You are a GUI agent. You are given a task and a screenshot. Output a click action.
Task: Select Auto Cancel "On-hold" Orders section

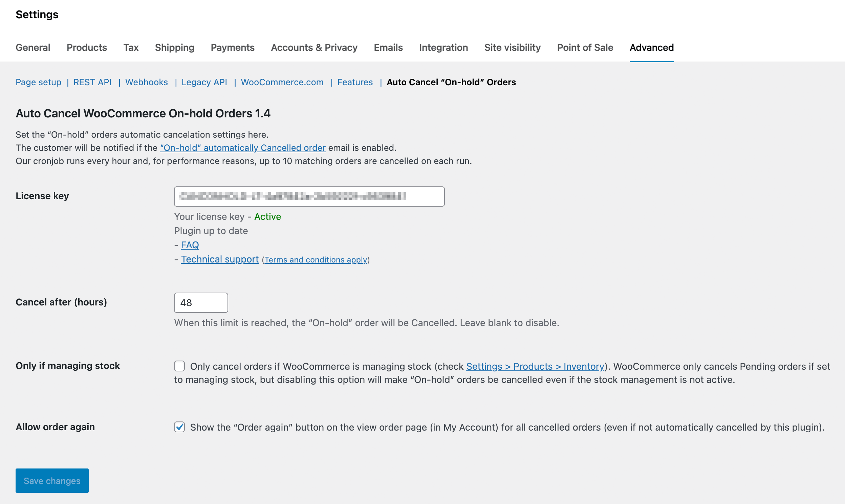point(451,82)
